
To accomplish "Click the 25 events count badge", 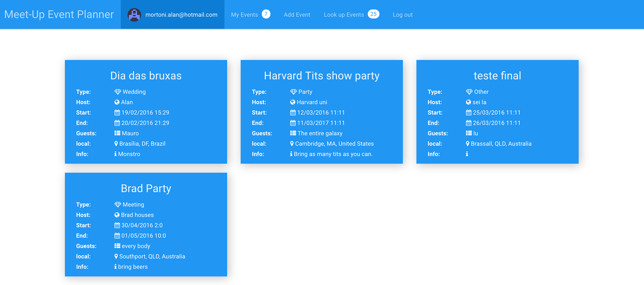I will tap(373, 14).
